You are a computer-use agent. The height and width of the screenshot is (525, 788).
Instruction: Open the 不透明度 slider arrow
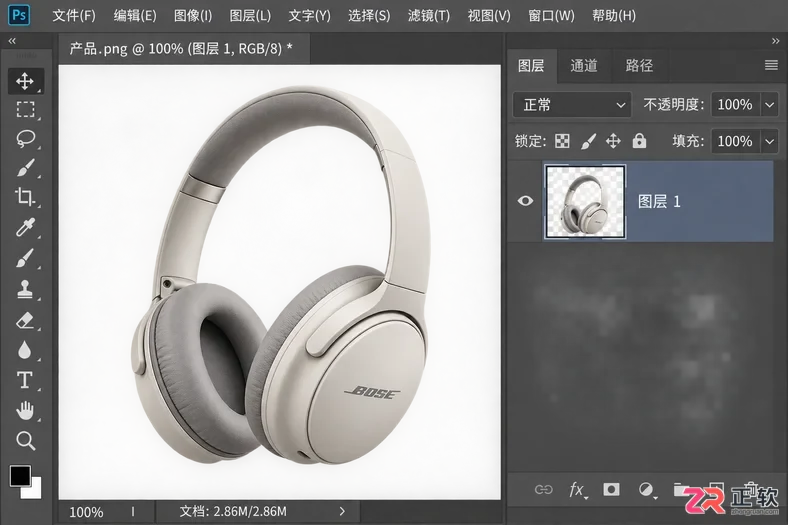pos(769,104)
